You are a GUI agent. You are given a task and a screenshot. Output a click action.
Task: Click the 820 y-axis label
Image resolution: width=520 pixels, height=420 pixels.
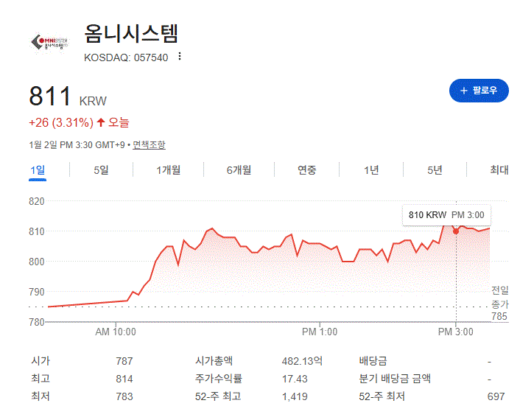(37, 201)
